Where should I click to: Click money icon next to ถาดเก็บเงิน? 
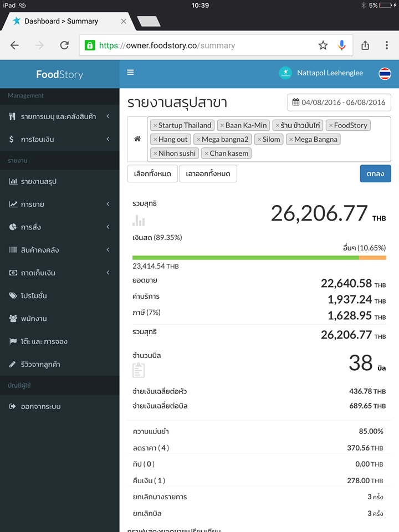click(x=13, y=273)
